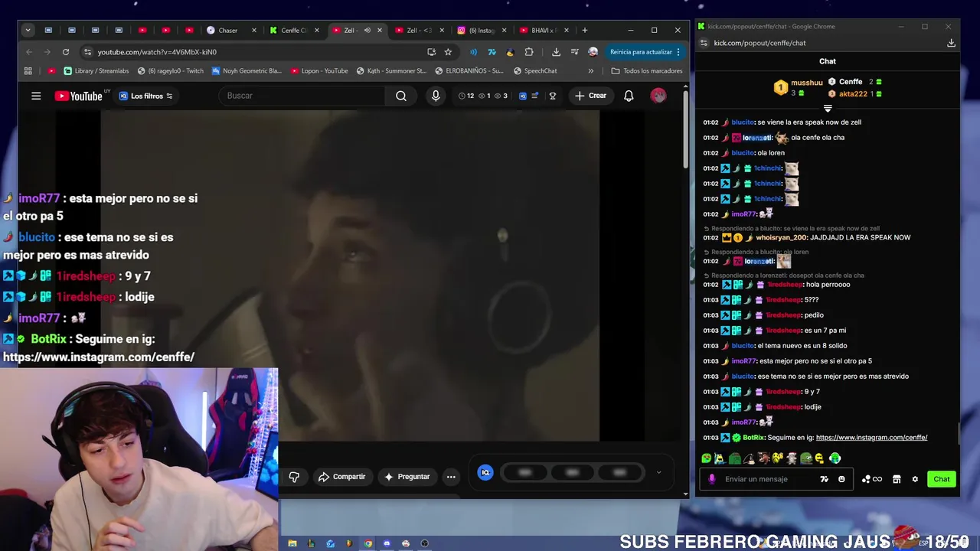This screenshot has height=551, width=980.
Task: Open a new tab with the plus button
Action: point(585,31)
